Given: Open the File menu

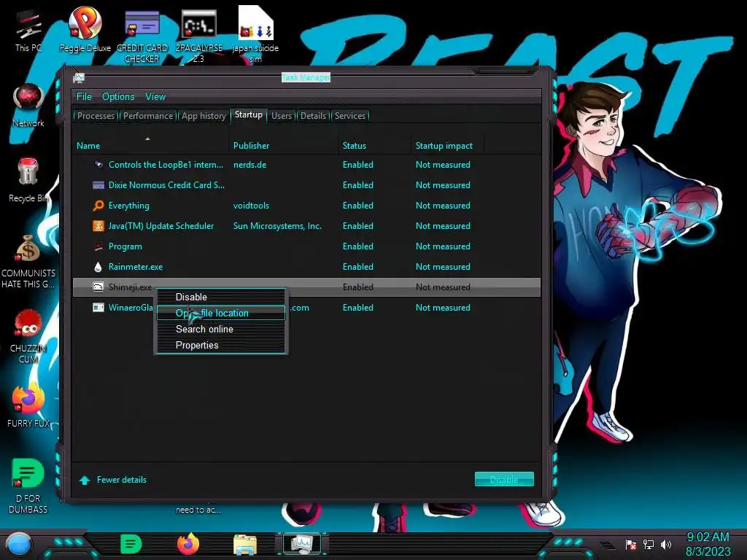Looking at the screenshot, I should pos(84,97).
